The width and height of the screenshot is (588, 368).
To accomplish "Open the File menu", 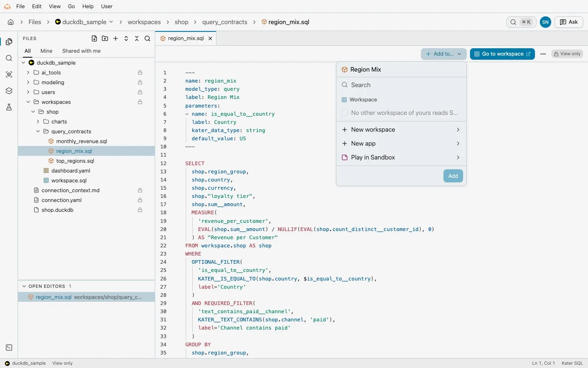I will (20, 6).
